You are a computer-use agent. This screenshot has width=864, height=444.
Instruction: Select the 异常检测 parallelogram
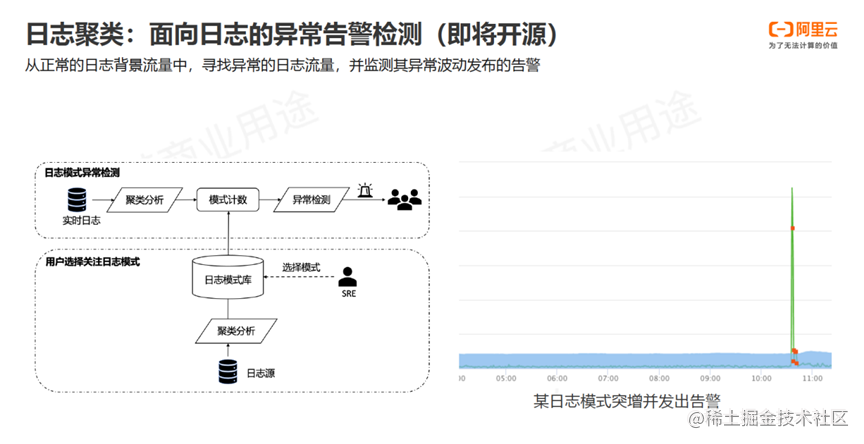[x=311, y=199]
